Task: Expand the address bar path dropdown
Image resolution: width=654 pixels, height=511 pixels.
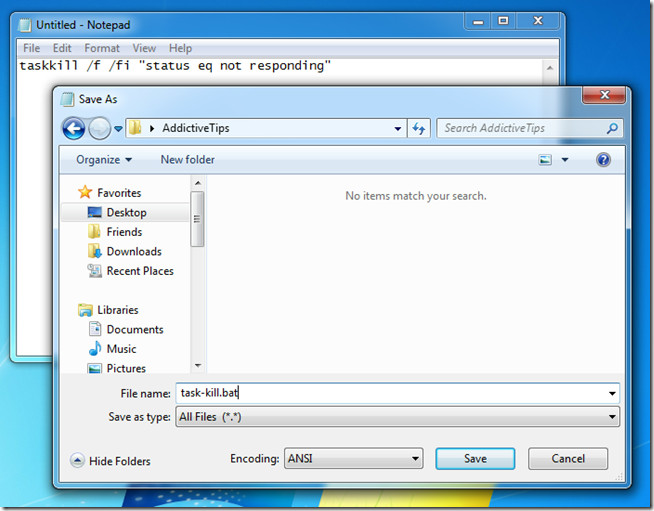Action: click(x=397, y=128)
